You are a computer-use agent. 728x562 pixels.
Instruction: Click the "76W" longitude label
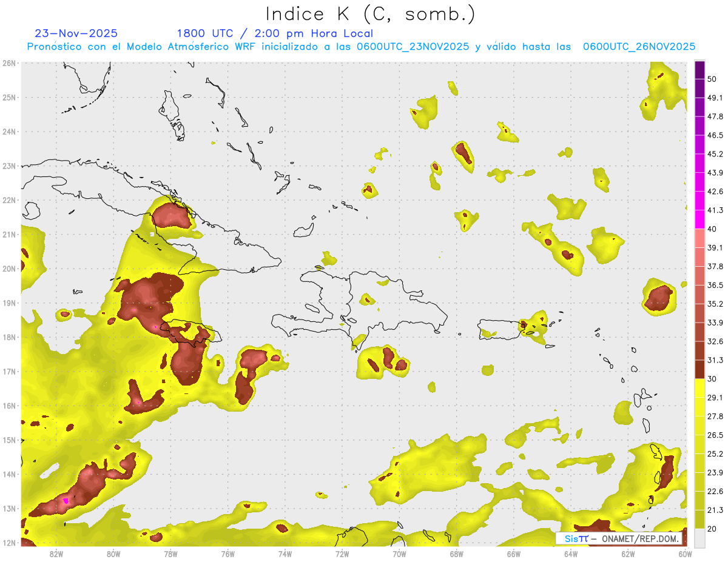point(228,554)
